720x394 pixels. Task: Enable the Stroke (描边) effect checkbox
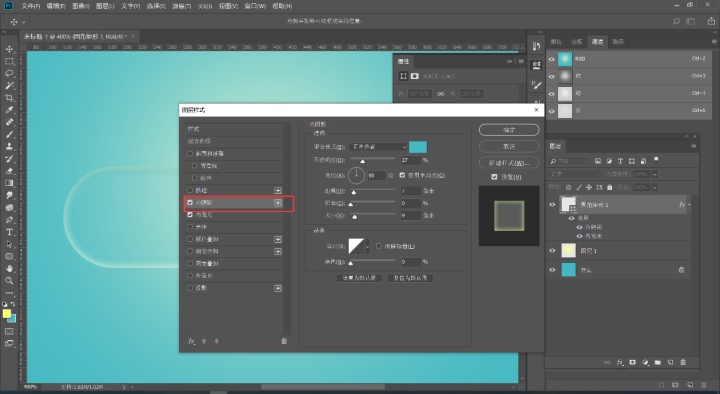coord(190,190)
